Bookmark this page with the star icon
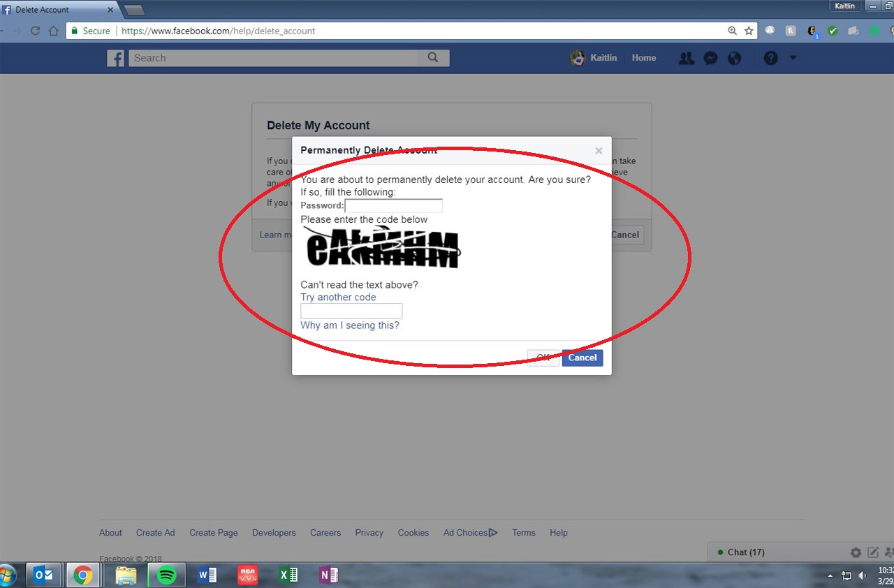The height and width of the screenshot is (588, 894). 749,31
